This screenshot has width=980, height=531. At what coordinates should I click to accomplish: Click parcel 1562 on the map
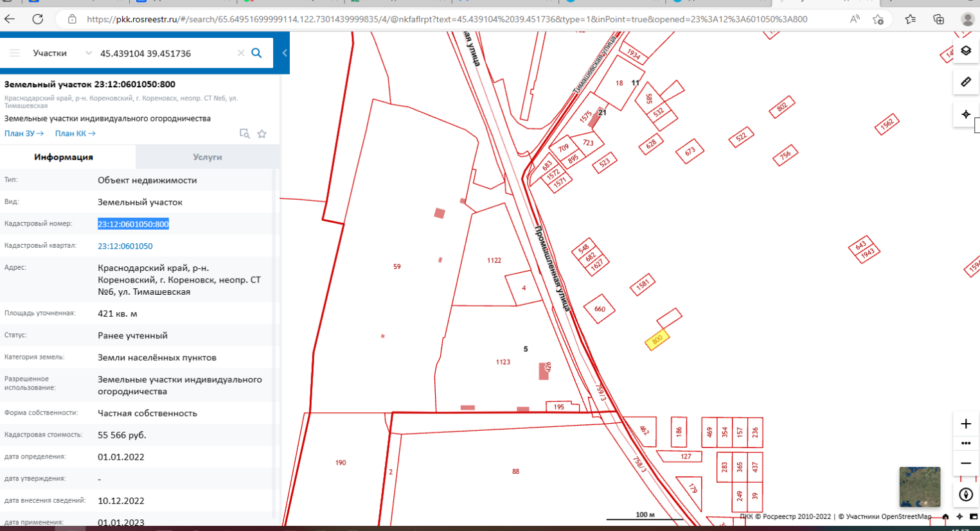point(887,124)
